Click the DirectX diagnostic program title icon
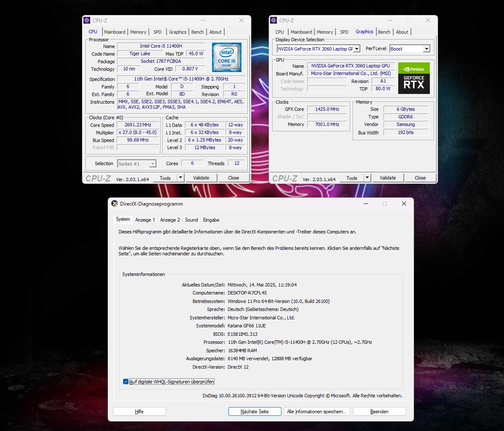This screenshot has width=504, height=431. 115,203
